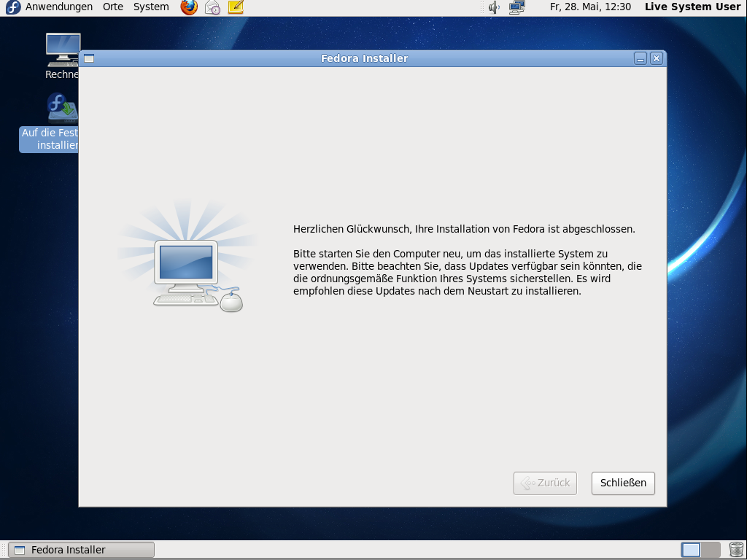Open the trash icon in bottom panel
Screen dimensions: 747x560
735,550
